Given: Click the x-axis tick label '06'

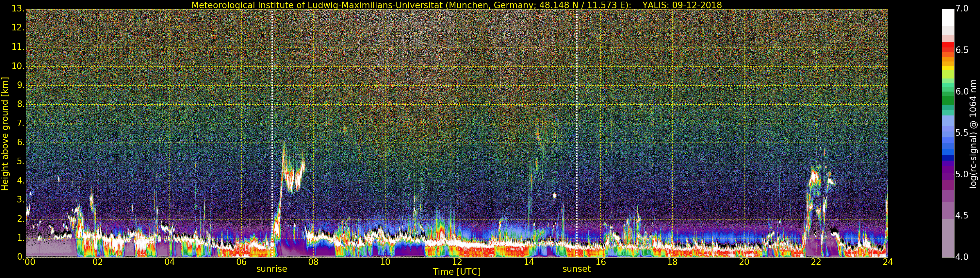Looking at the screenshot, I should point(242,262).
